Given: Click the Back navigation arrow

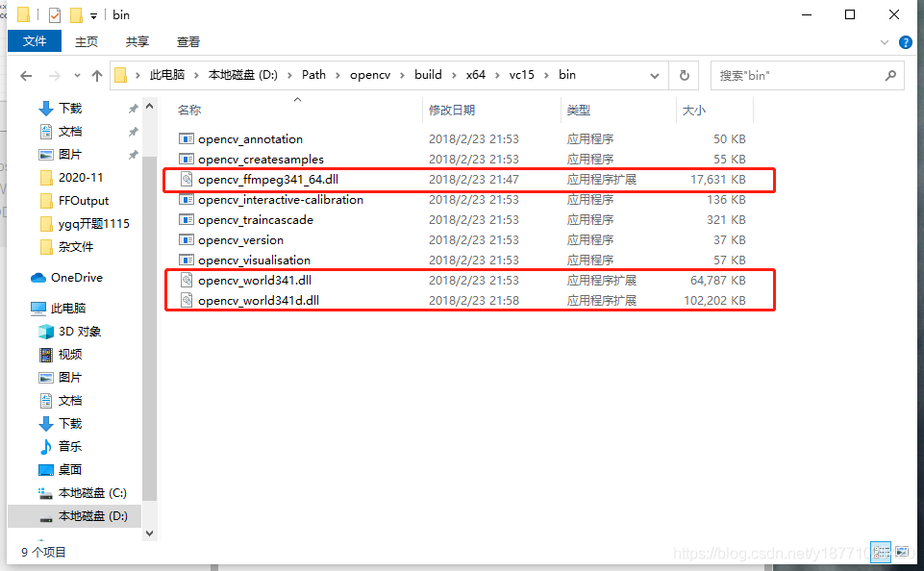Looking at the screenshot, I should pyautogui.click(x=26, y=76).
